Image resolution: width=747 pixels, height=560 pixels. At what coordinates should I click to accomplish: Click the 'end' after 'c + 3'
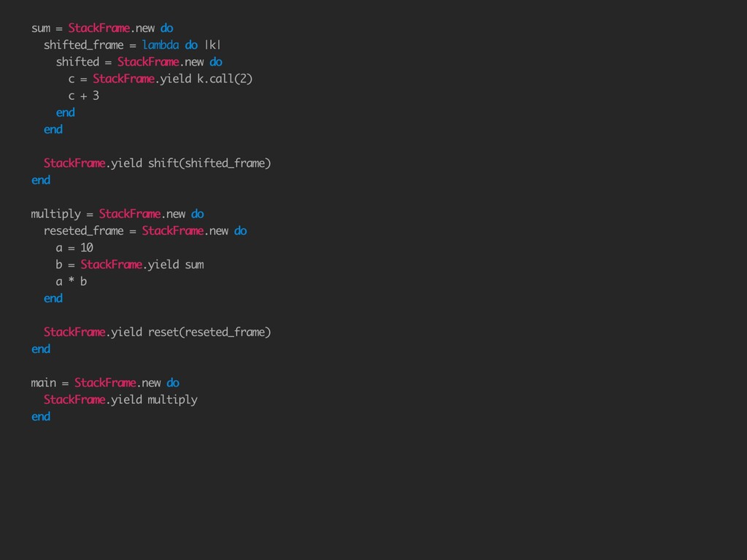pyautogui.click(x=66, y=113)
